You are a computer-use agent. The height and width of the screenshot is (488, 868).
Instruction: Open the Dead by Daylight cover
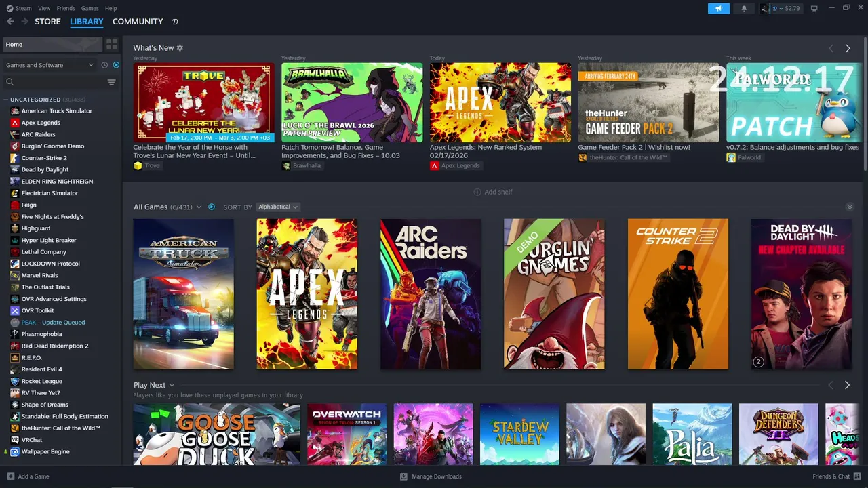tap(802, 294)
